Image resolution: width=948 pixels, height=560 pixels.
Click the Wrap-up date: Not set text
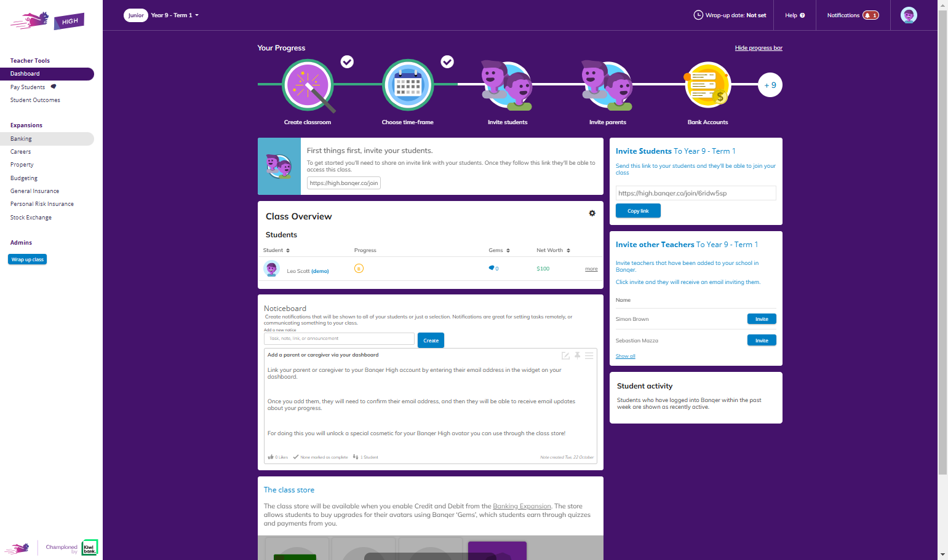[x=736, y=15]
